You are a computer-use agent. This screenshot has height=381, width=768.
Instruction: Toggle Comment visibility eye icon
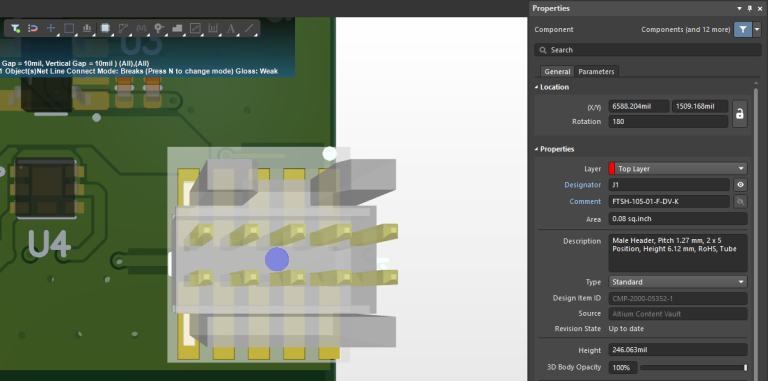(740, 201)
